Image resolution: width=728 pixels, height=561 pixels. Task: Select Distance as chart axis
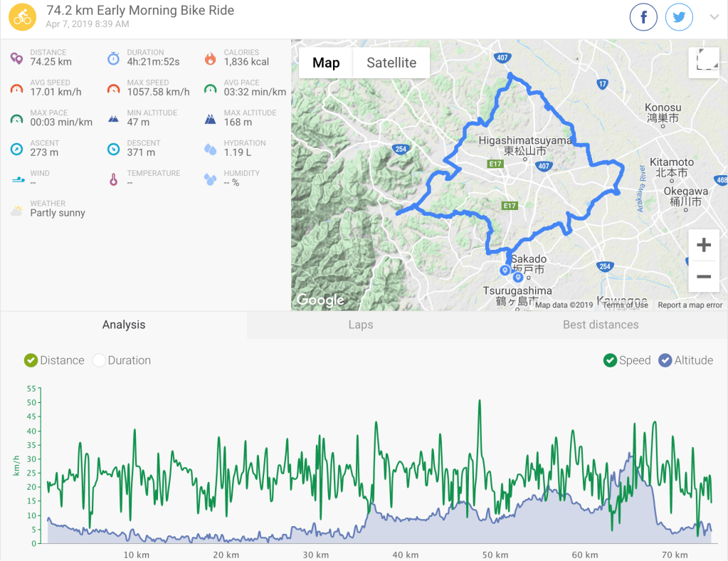coord(54,360)
